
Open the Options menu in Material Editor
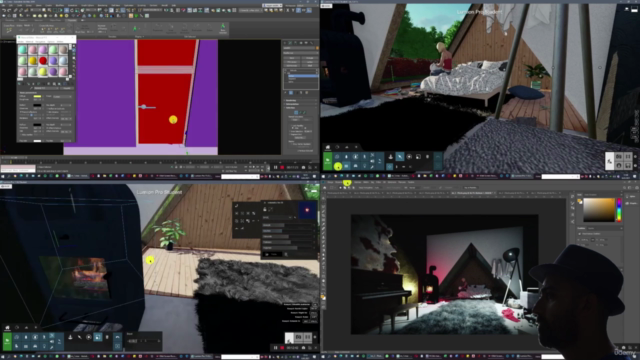(x=51, y=42)
